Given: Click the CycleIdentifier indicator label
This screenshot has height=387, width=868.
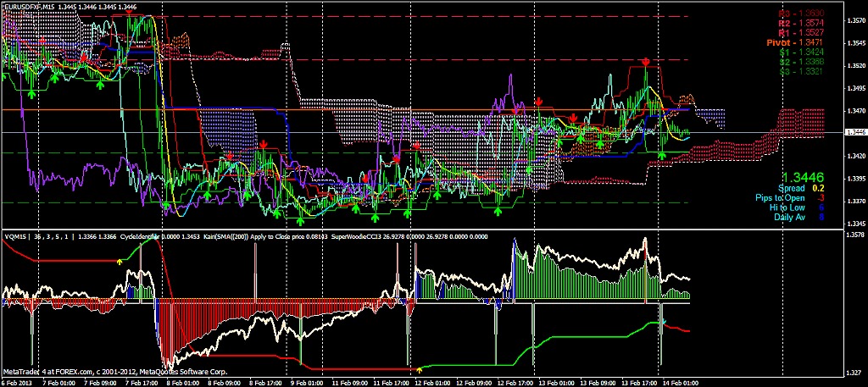Looking at the screenshot, I should (x=138, y=236).
